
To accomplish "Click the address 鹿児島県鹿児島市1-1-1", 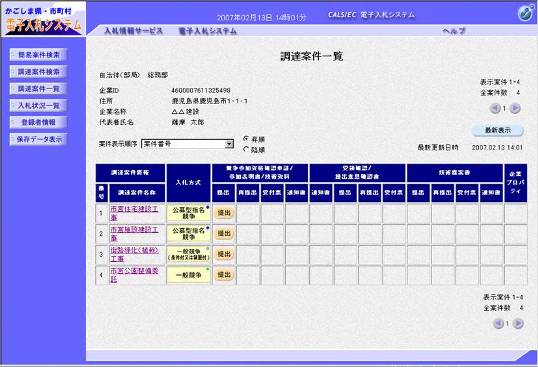I will click(209, 101).
